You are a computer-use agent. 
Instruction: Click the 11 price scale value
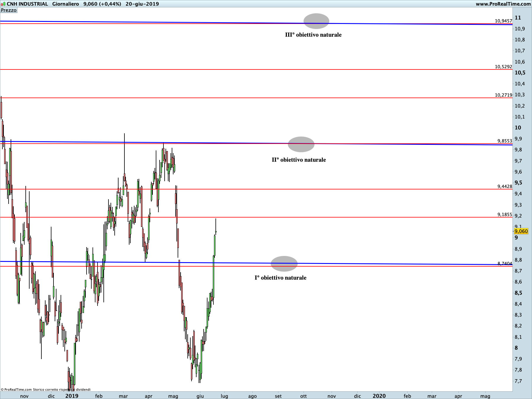point(518,18)
